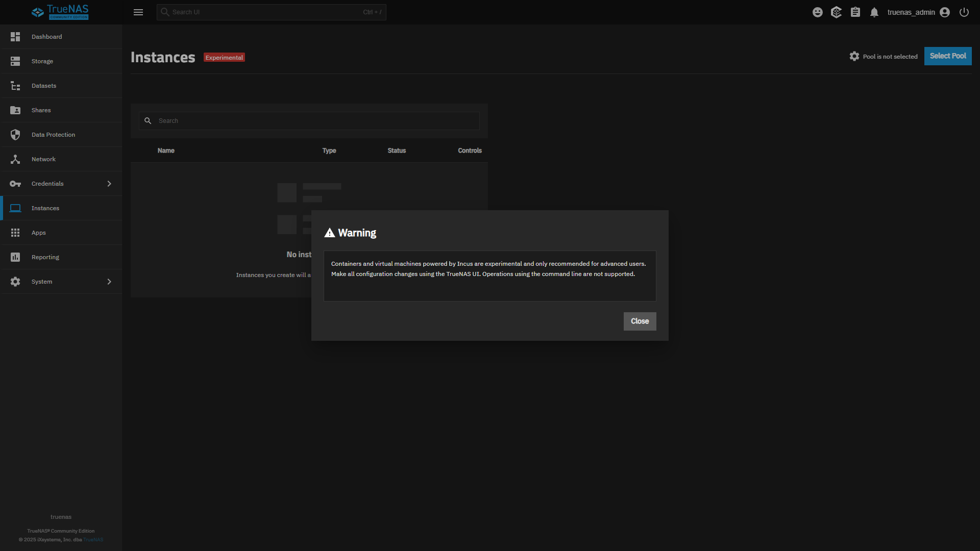Click the pool settings gear icon
Screen dimensions: 980x551
click(854, 56)
